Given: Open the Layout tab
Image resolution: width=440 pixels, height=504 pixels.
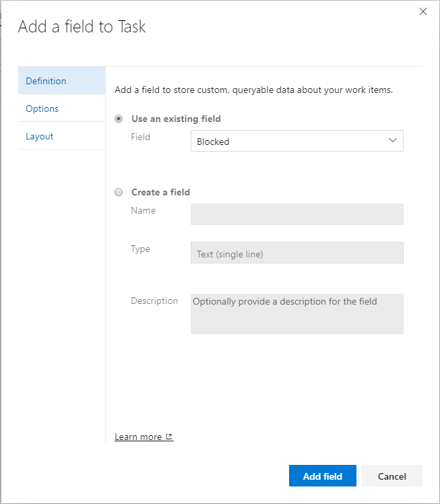Looking at the screenshot, I should click(39, 136).
